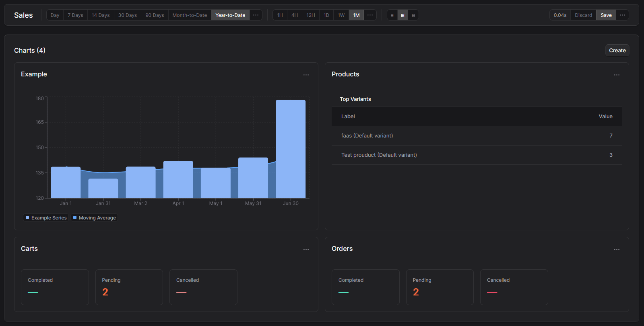Open more date range options ellipsis

click(x=256, y=15)
